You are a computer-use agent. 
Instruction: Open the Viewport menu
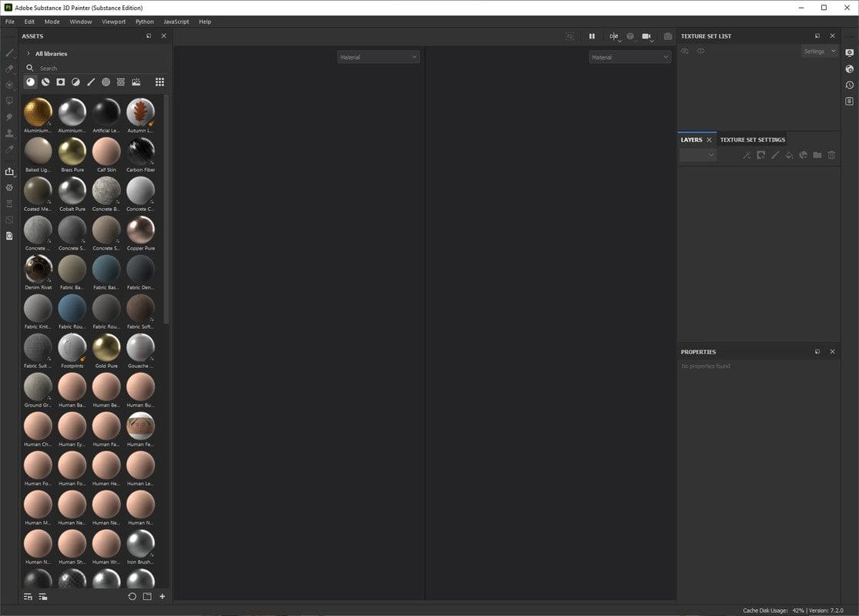pos(113,22)
